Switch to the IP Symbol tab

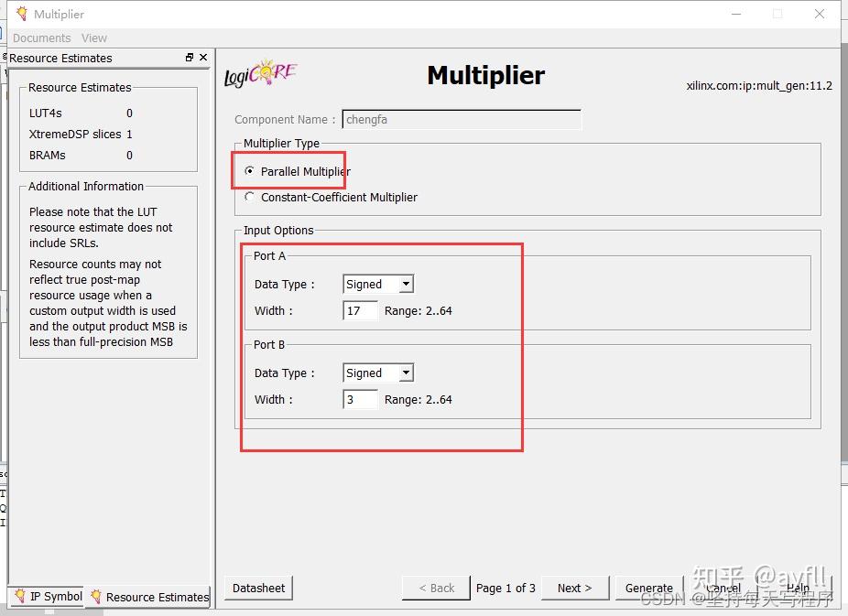[51, 597]
